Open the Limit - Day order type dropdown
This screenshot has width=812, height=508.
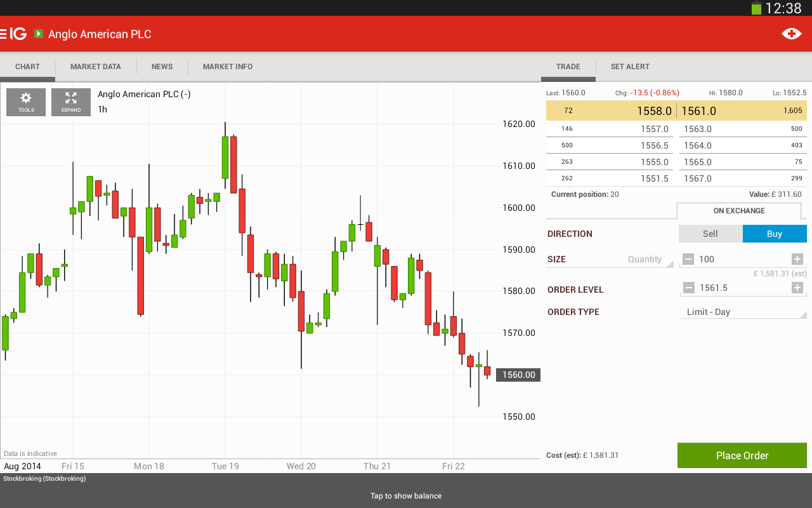743,312
